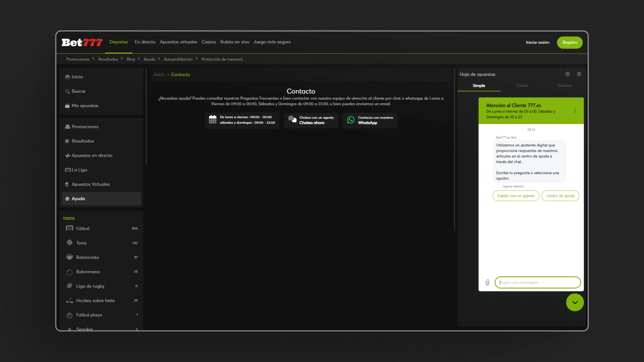Click the Bet777 logo

[x=82, y=43]
